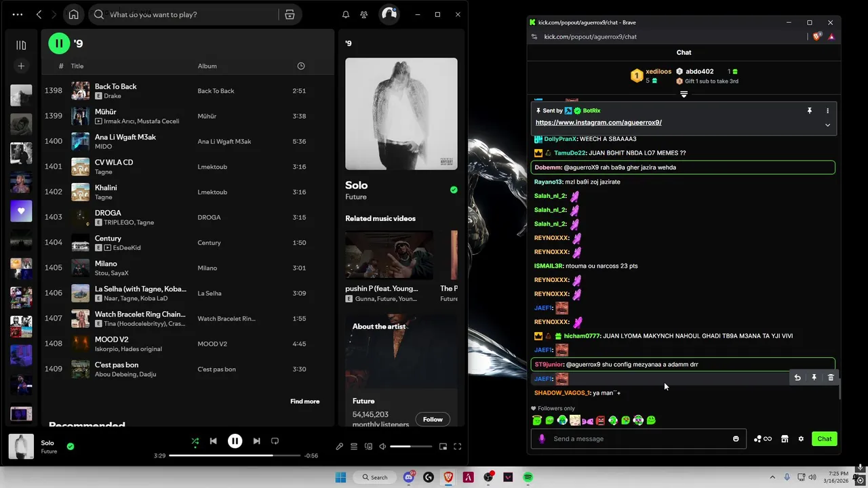Screen dimensions: 868x488
Task: Open Liked Songs purple heart playlist
Action: point(21,211)
